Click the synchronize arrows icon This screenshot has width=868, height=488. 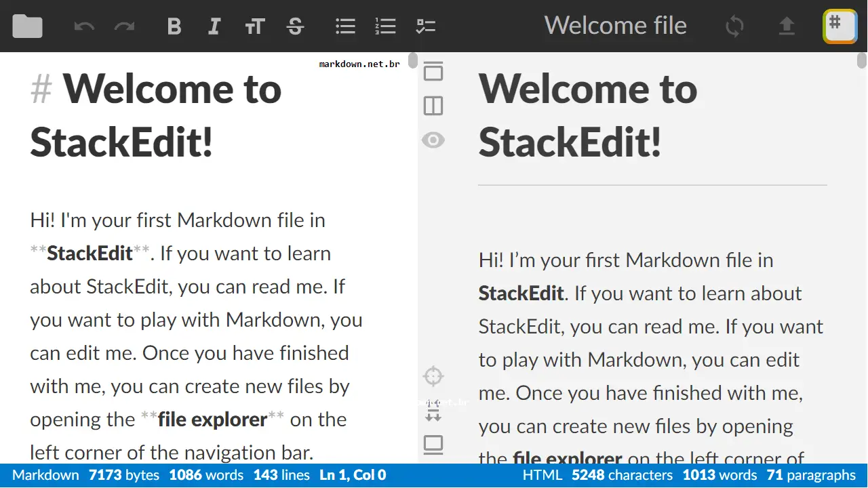coord(734,26)
